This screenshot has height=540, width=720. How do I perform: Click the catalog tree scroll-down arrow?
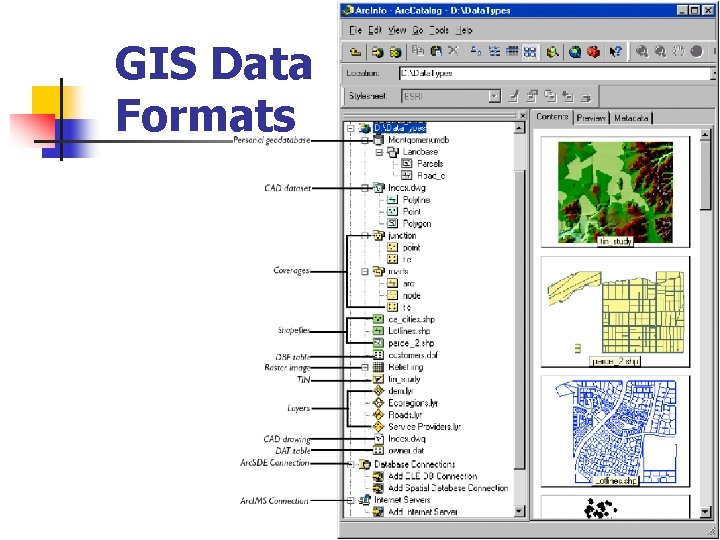pyautogui.click(x=519, y=511)
